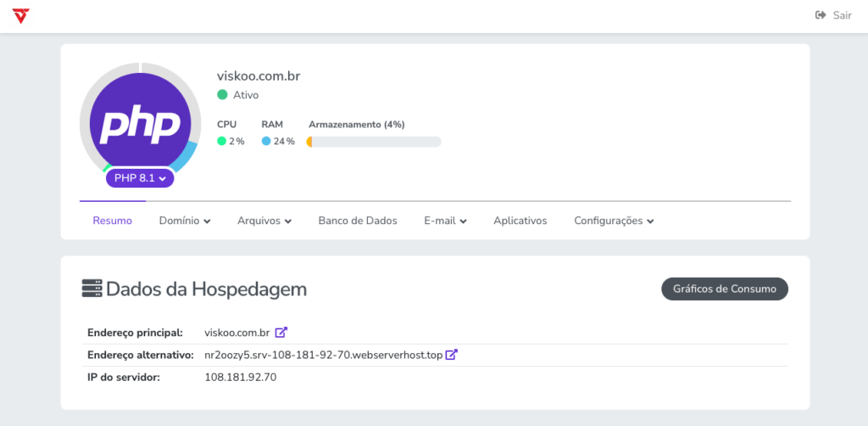Open the PHP 8.1 version dropdown

[x=140, y=178]
